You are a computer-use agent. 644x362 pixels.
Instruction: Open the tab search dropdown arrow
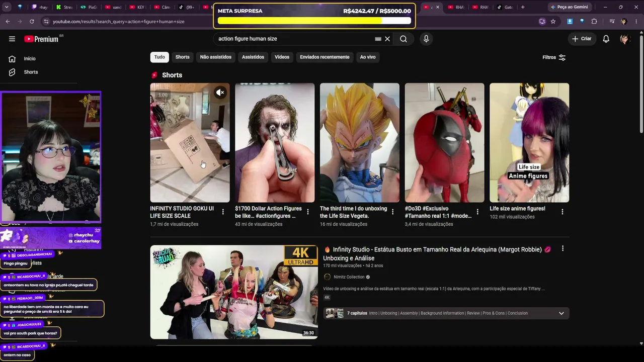pos(8,7)
